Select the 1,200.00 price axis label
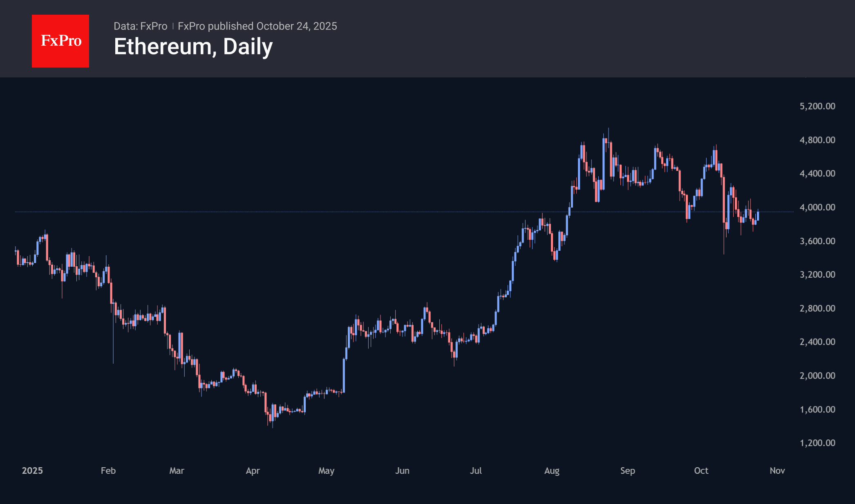Viewport: 855px width, 504px height. [817, 443]
